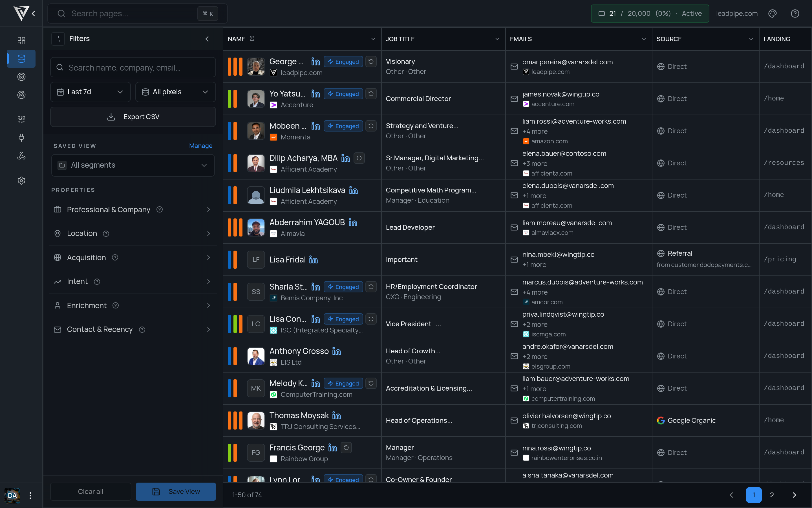Expand the Intent filter section

[x=133, y=282]
